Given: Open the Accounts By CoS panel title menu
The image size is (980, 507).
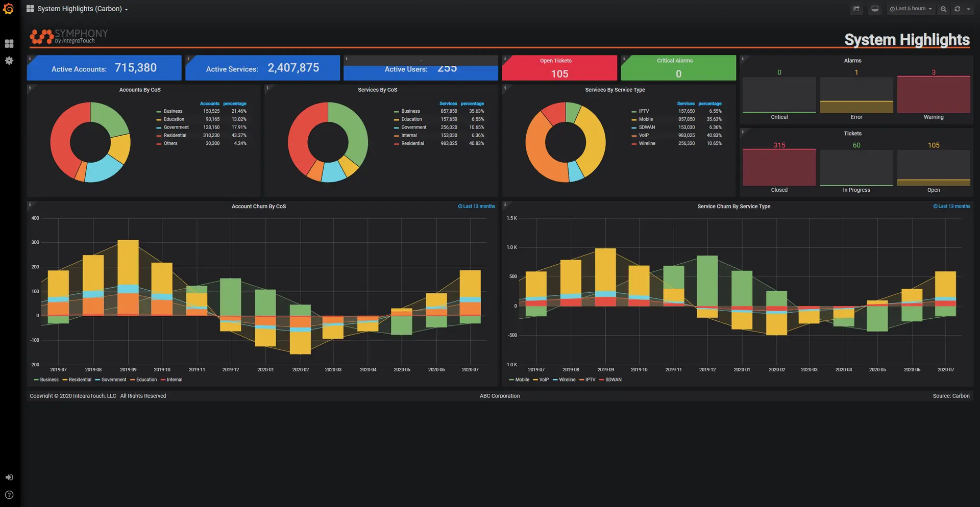Looking at the screenshot, I should 140,90.
